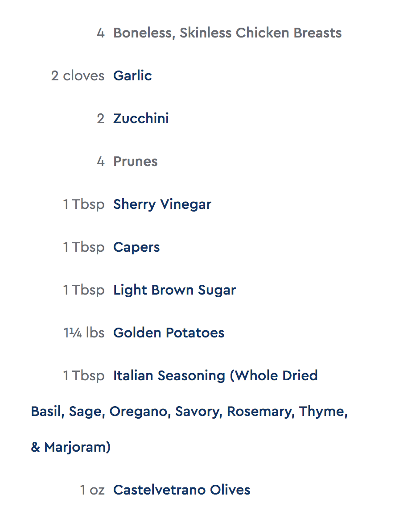Click the quantity '2' before Zucchini
Viewport: 420px width, 524px height.
point(100,119)
